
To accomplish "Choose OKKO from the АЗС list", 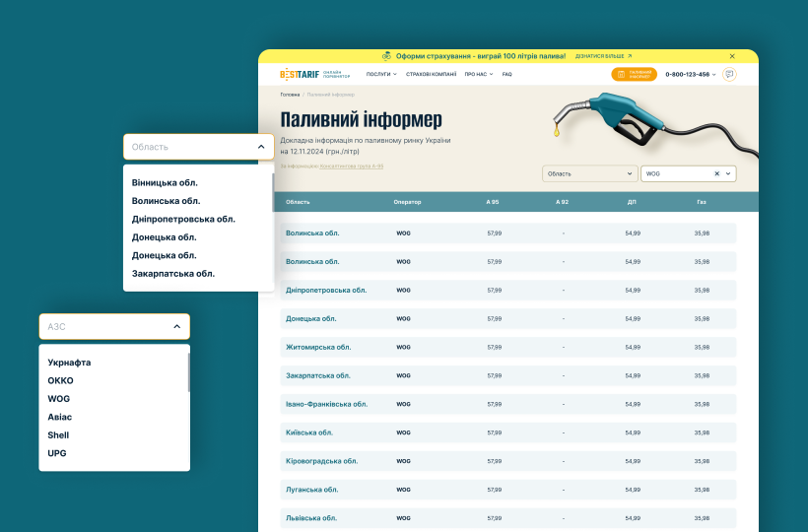I will pos(61,380).
